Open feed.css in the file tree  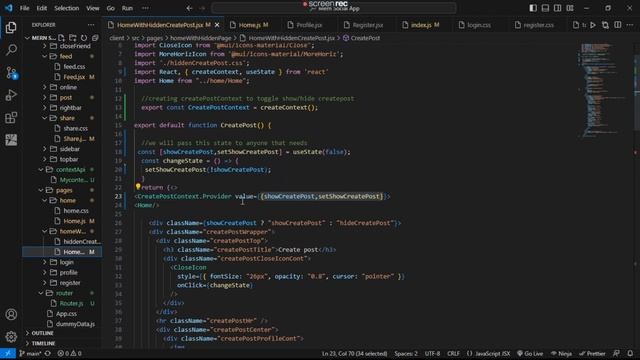pos(74,67)
